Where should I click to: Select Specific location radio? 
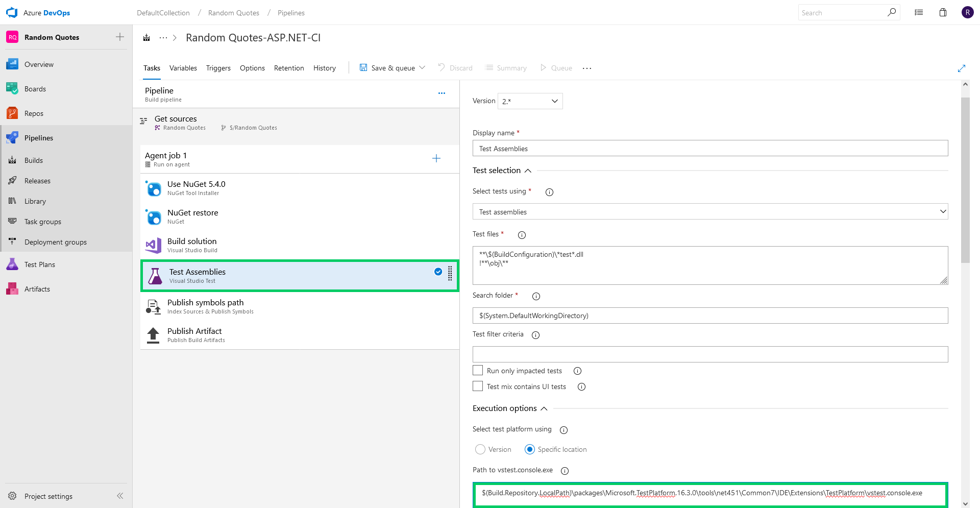(529, 449)
